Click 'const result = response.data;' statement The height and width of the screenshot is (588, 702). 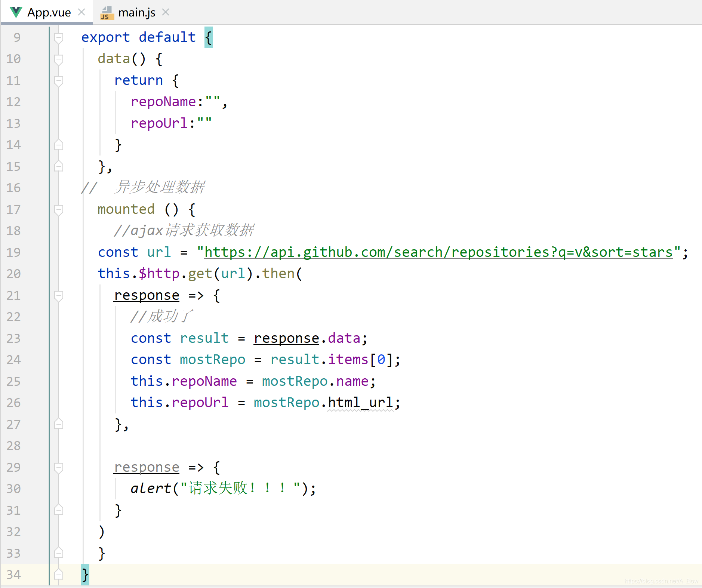pos(249,338)
